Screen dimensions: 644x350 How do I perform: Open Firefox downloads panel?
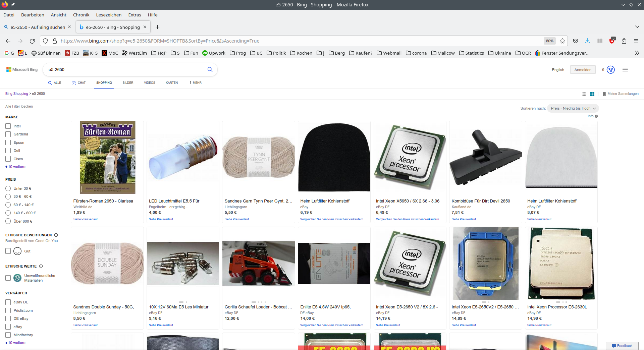(x=587, y=41)
